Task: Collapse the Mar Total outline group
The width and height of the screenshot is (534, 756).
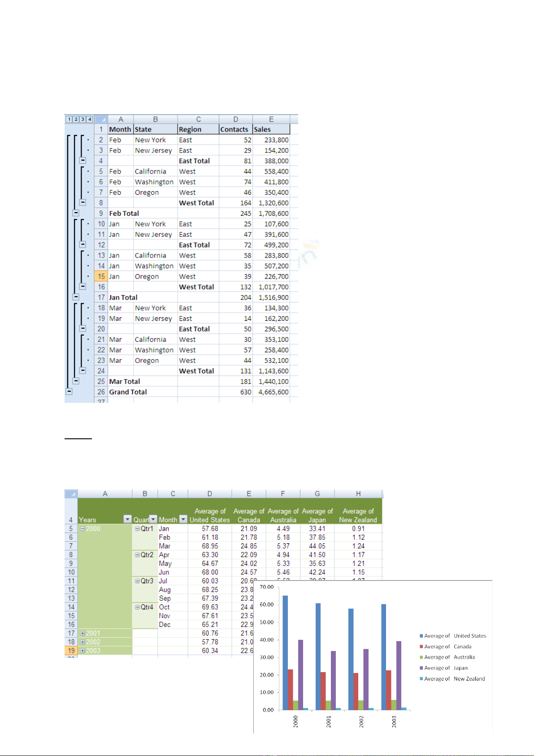Action: coord(76,381)
